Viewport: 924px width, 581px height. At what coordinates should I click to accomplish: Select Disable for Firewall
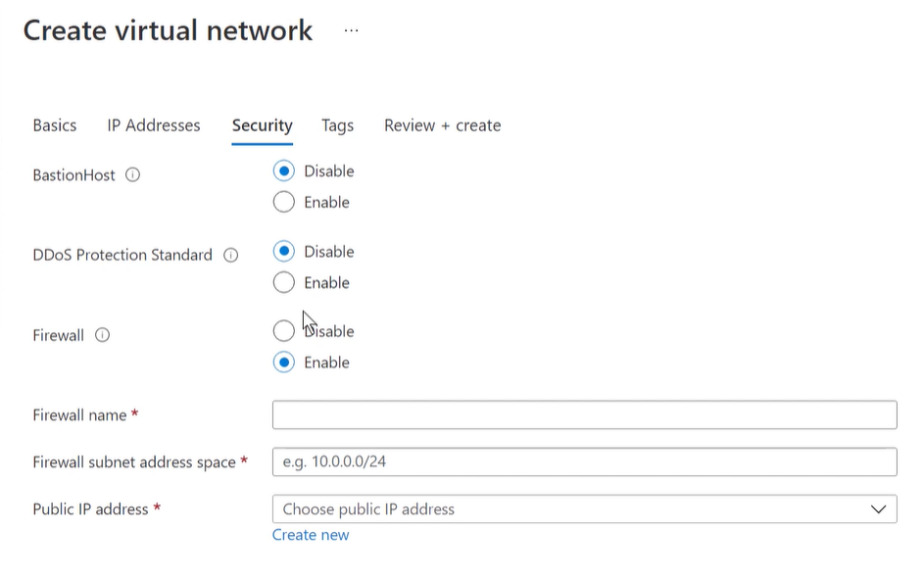[x=283, y=331]
